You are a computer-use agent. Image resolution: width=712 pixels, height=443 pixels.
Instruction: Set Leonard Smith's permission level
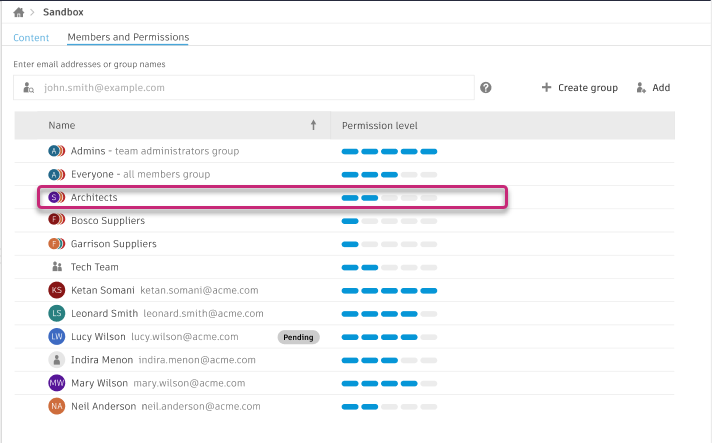point(389,314)
